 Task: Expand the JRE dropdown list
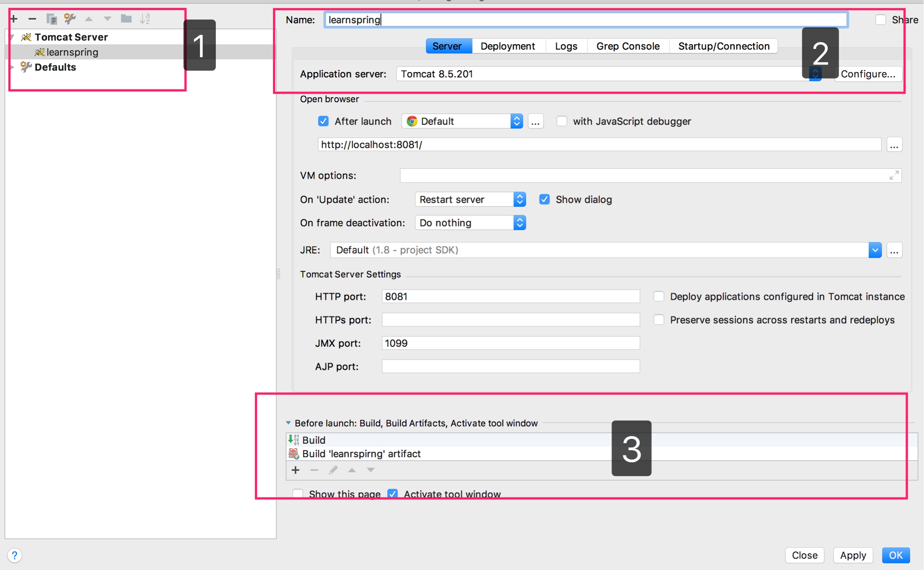(875, 250)
